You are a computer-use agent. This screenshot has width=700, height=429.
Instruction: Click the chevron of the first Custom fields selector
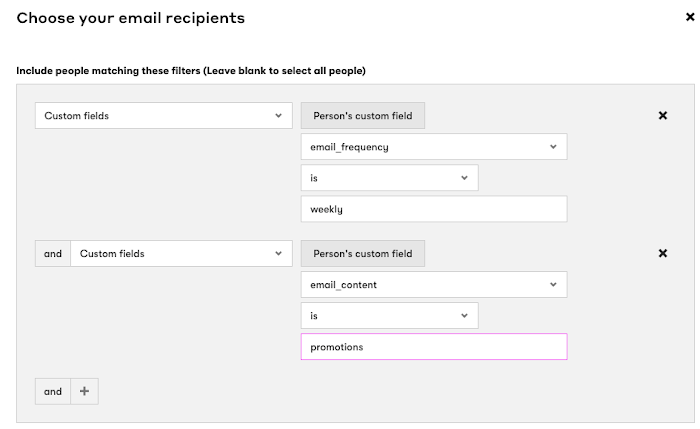[279, 116]
